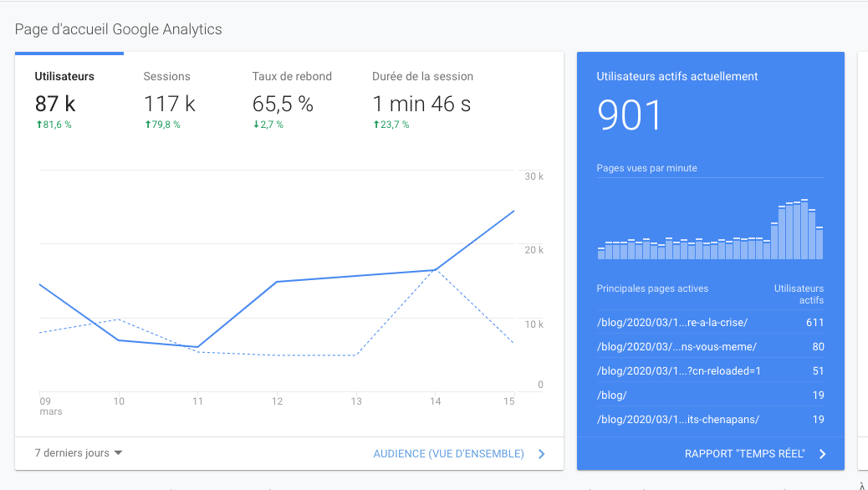The height and width of the screenshot is (490, 868).
Task: Click the 901 active users count
Action: pos(630,115)
